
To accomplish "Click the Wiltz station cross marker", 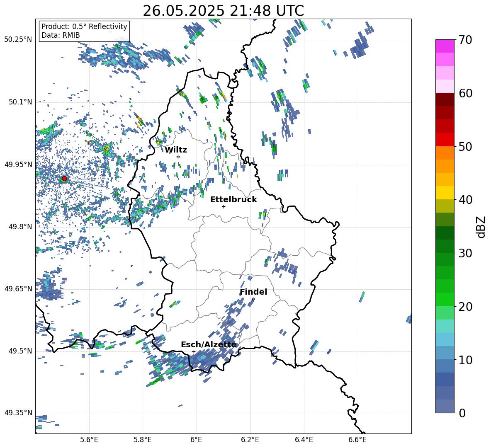I will 178,157.
